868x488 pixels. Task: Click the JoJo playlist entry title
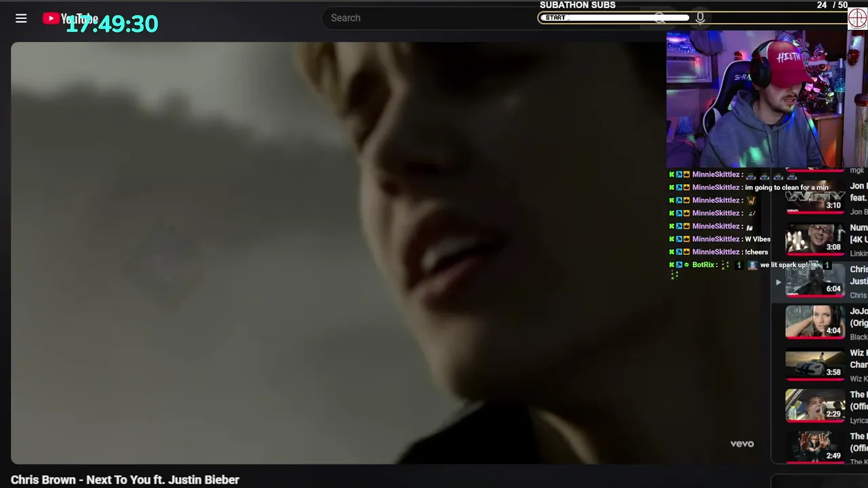[x=859, y=317]
